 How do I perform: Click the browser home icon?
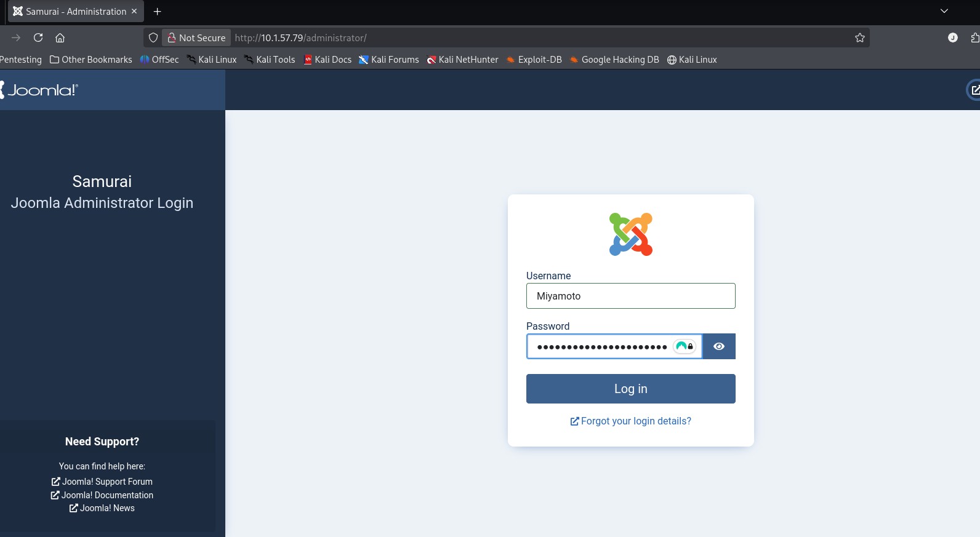60,38
